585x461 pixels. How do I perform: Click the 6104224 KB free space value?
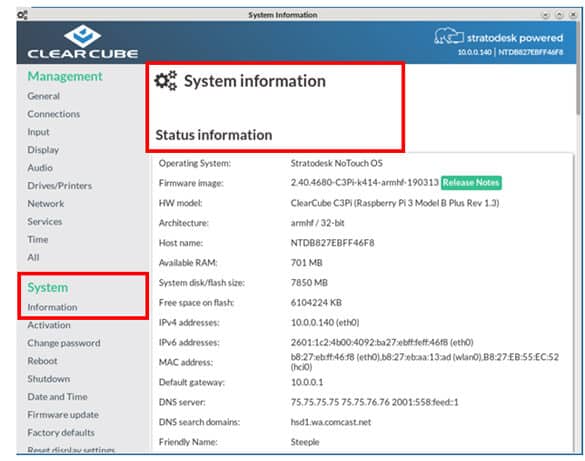click(316, 302)
